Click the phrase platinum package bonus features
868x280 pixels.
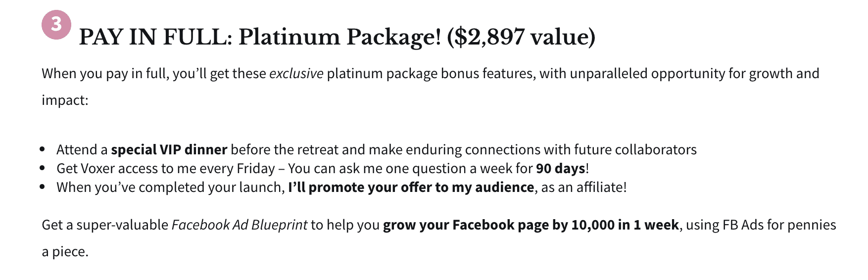pos(431,74)
